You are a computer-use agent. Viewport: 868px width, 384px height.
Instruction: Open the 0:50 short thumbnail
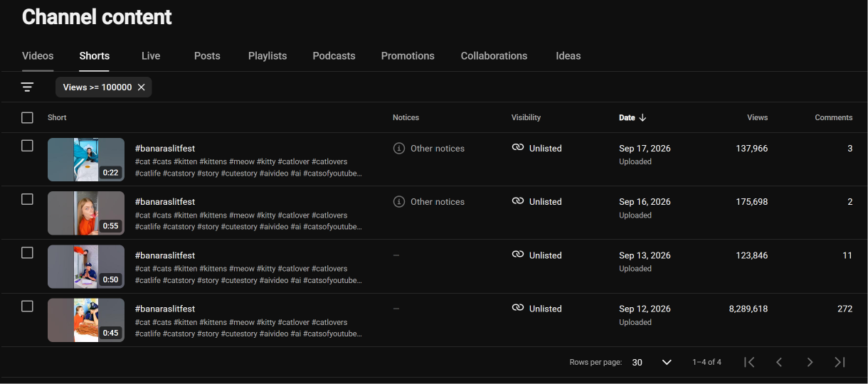click(x=86, y=266)
